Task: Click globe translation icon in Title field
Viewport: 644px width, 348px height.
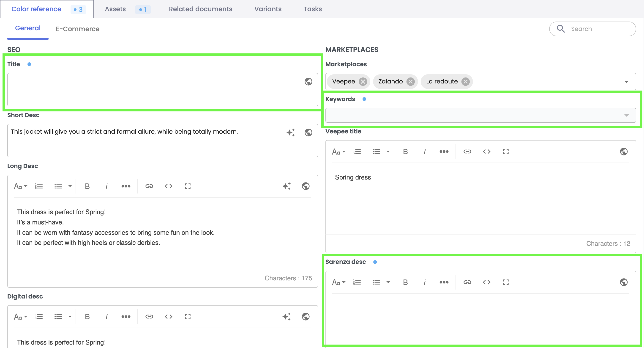Action: pos(308,82)
